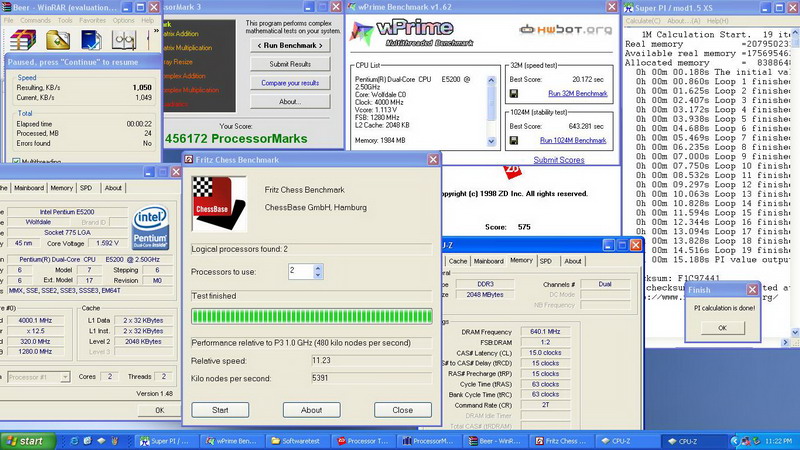800x450 pixels.
Task: Expand the hidden system tray icons chevron
Action: coord(735,441)
